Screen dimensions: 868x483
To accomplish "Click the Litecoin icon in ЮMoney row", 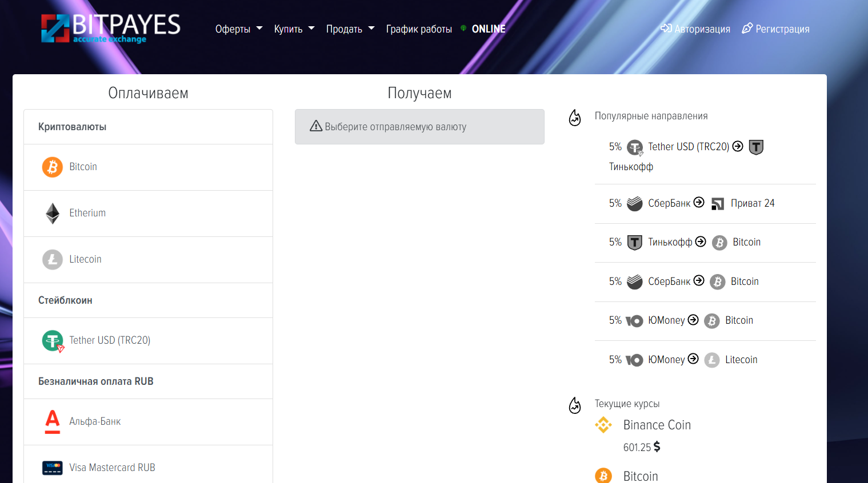I will (x=712, y=360).
